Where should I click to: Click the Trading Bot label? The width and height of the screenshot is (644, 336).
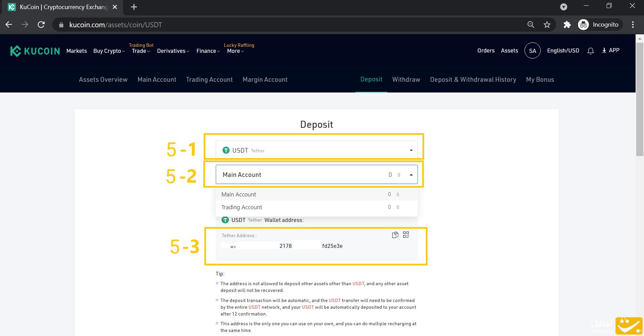point(141,45)
